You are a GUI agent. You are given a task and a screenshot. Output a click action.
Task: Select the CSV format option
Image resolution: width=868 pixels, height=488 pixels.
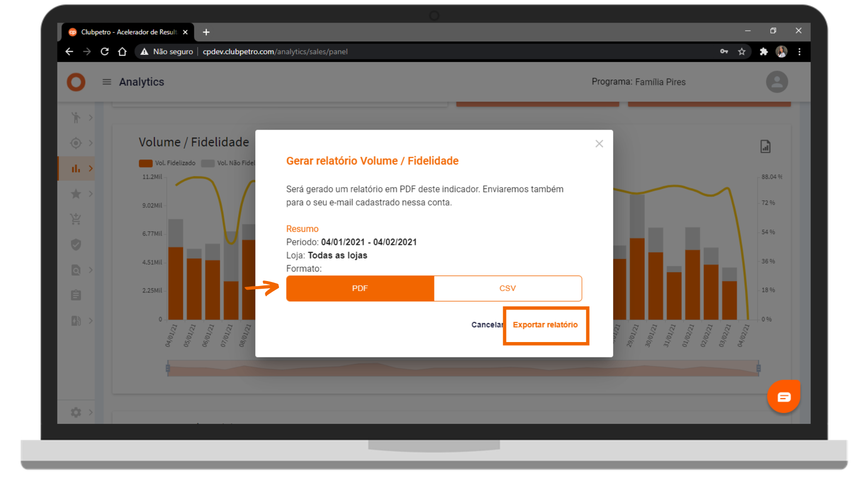pyautogui.click(x=507, y=288)
